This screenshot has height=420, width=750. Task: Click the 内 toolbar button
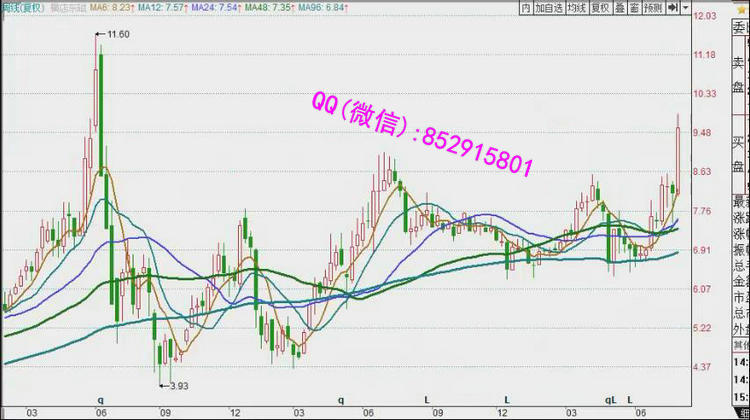[525, 7]
